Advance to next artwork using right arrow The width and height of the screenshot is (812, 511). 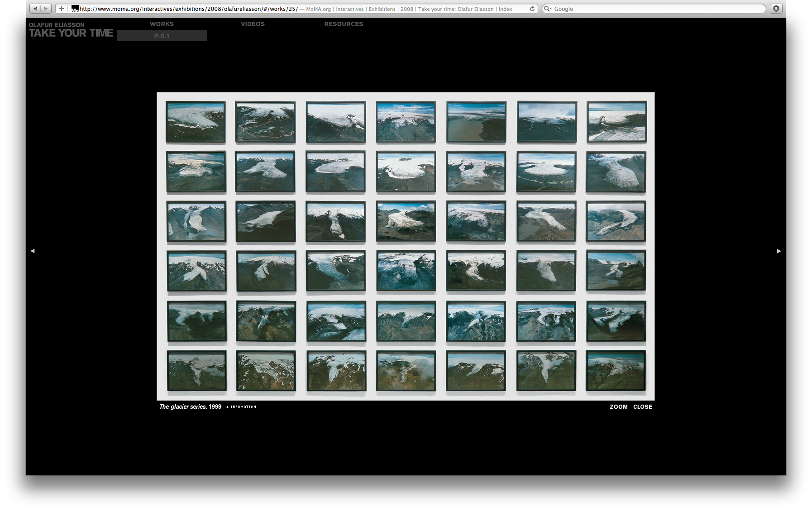(x=779, y=250)
